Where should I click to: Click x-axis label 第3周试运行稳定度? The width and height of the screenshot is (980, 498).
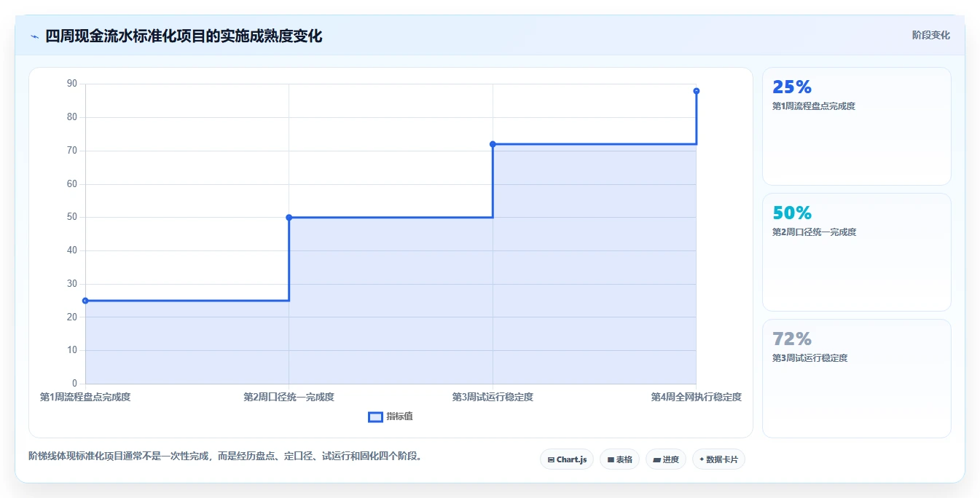(493, 397)
